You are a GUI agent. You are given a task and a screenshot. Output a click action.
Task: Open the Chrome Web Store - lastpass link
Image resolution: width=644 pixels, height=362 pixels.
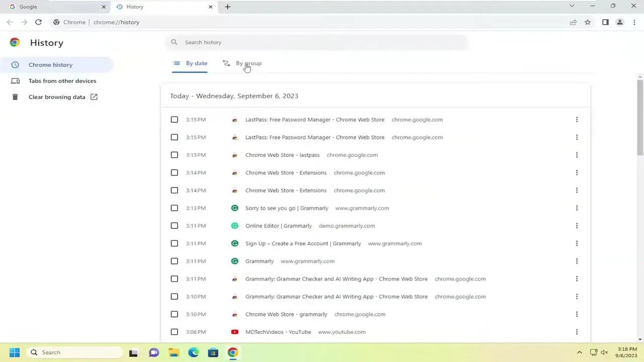282,155
